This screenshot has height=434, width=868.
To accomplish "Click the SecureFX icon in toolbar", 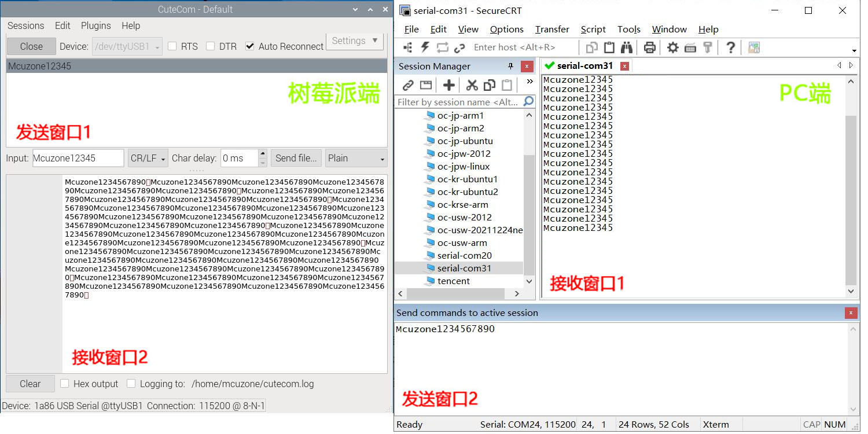I will pyautogui.click(x=753, y=47).
